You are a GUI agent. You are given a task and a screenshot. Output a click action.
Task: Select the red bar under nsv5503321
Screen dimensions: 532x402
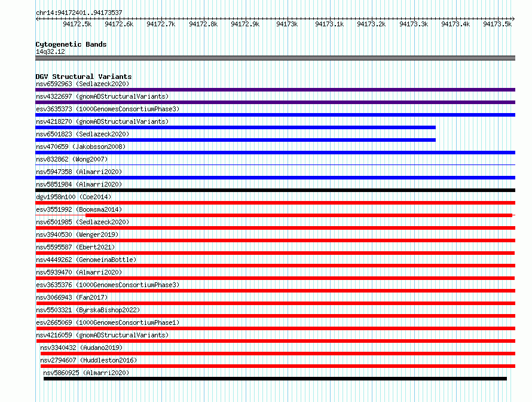pyautogui.click(x=276, y=316)
